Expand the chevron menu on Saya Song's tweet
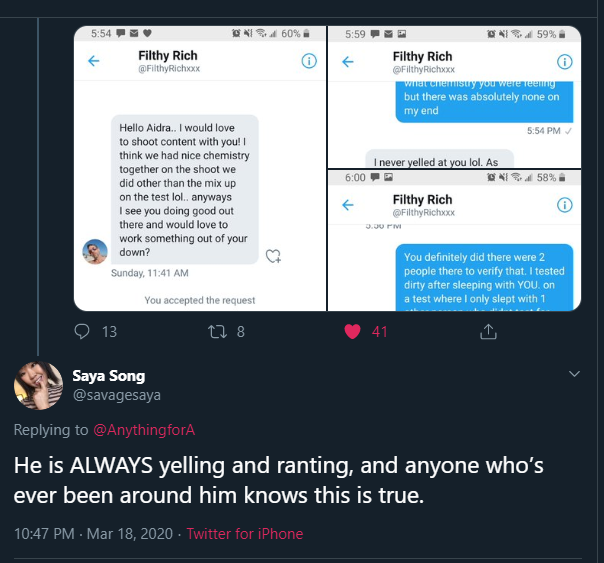 (575, 374)
